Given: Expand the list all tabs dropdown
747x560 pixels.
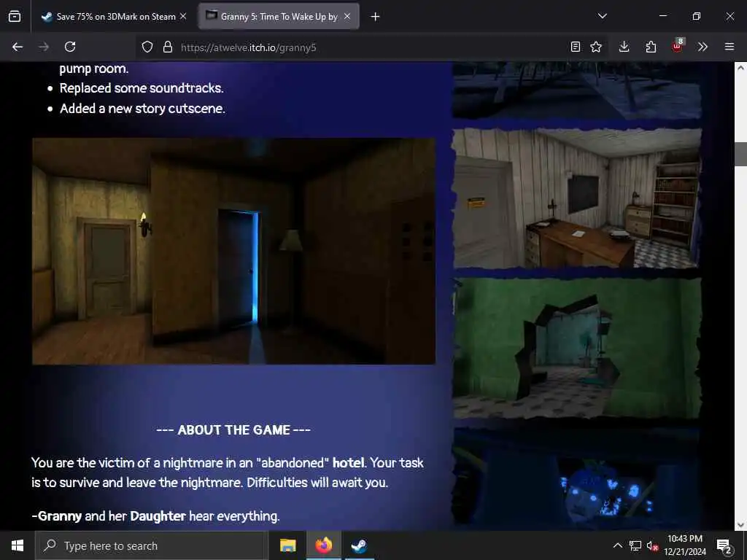Looking at the screenshot, I should click(x=602, y=16).
